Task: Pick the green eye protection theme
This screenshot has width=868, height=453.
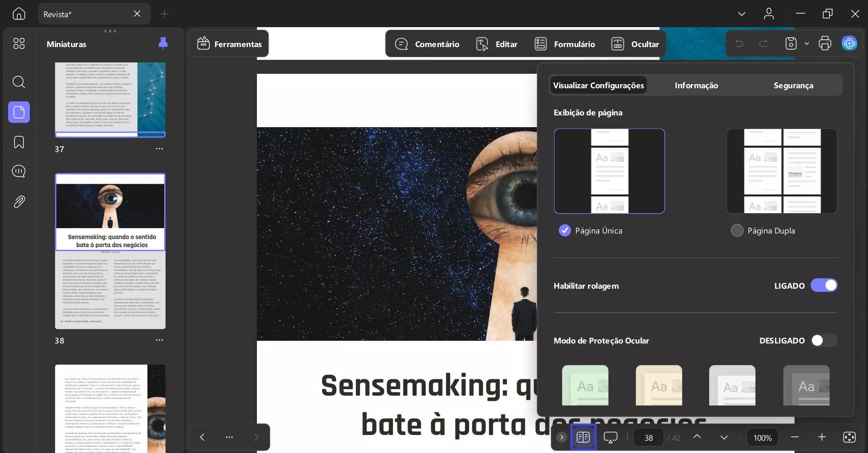Action: click(x=585, y=385)
